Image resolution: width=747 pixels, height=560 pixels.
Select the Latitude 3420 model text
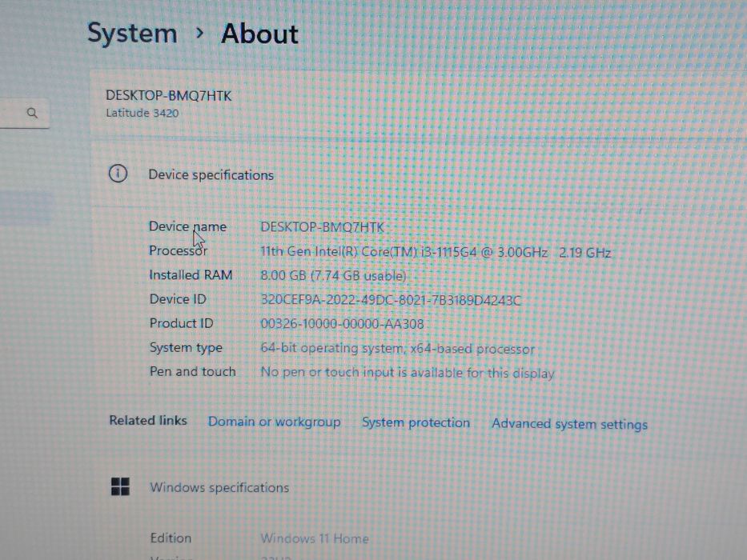142,114
